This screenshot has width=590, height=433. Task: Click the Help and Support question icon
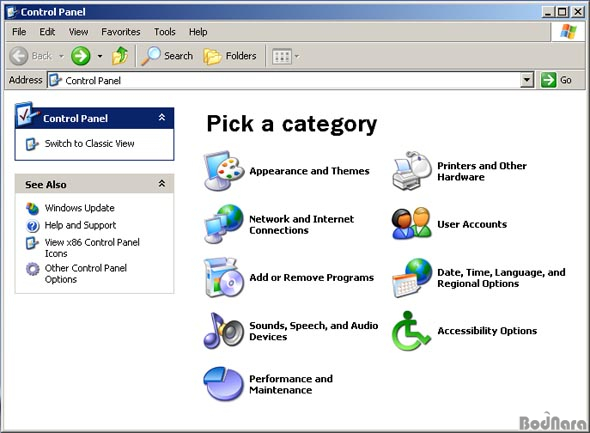pyautogui.click(x=32, y=226)
